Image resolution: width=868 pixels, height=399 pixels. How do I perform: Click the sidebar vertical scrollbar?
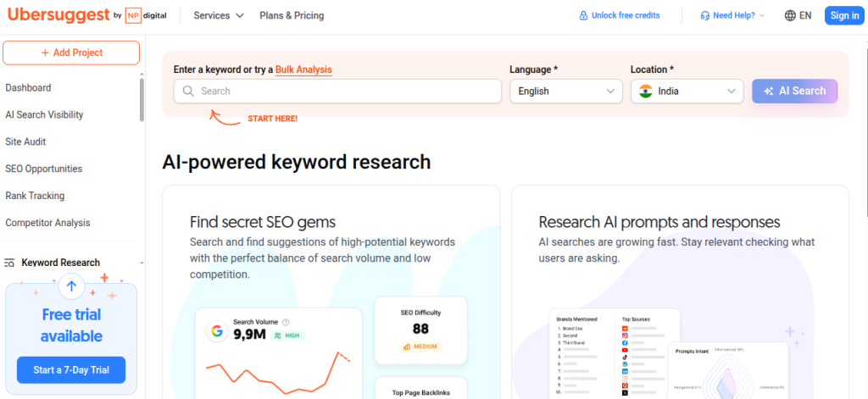[142, 100]
